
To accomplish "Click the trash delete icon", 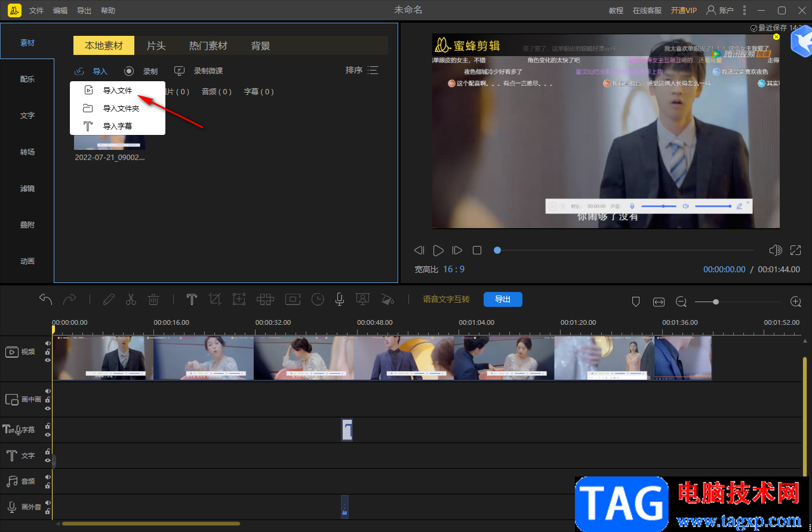I will [x=153, y=299].
